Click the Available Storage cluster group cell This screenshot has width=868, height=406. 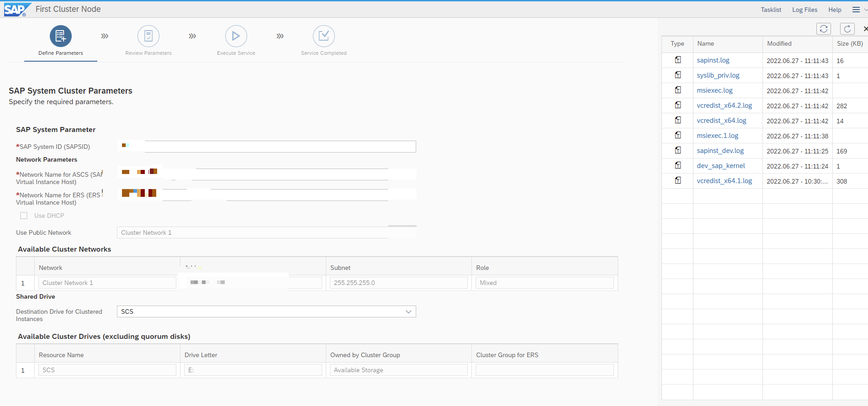399,370
